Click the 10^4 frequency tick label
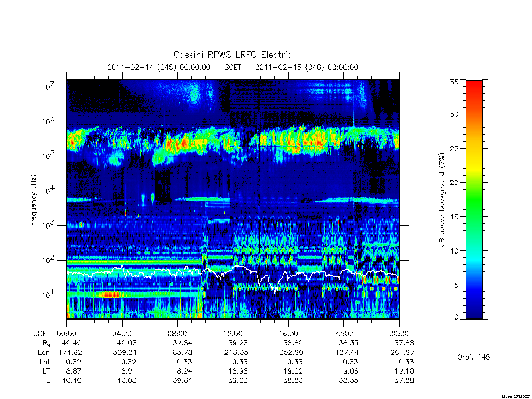This screenshot has width=532, height=399. [x=49, y=190]
